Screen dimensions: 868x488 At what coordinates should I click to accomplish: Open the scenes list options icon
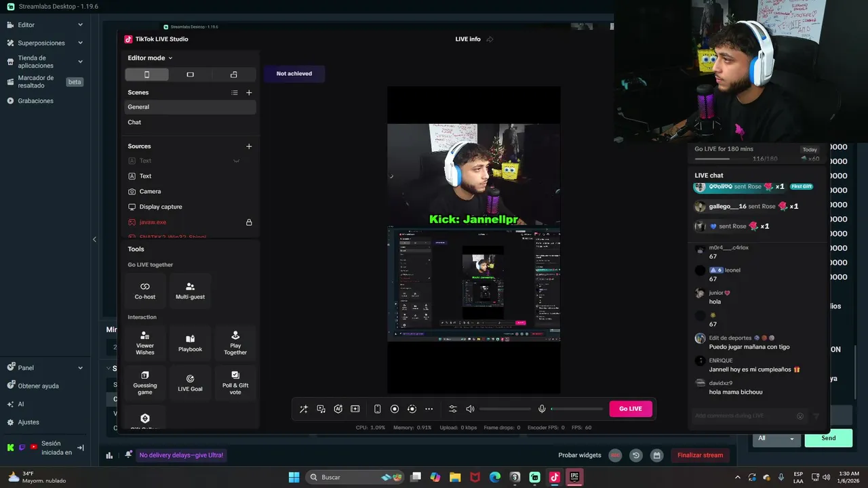pos(235,92)
